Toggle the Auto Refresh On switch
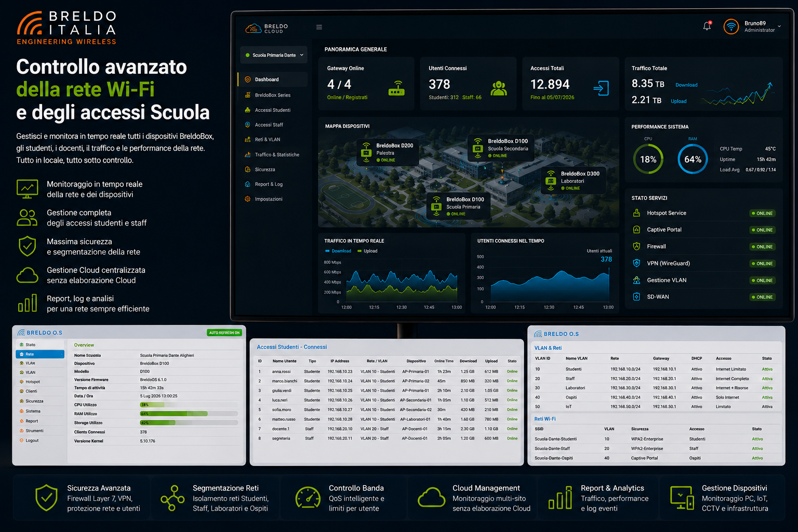 point(224,332)
